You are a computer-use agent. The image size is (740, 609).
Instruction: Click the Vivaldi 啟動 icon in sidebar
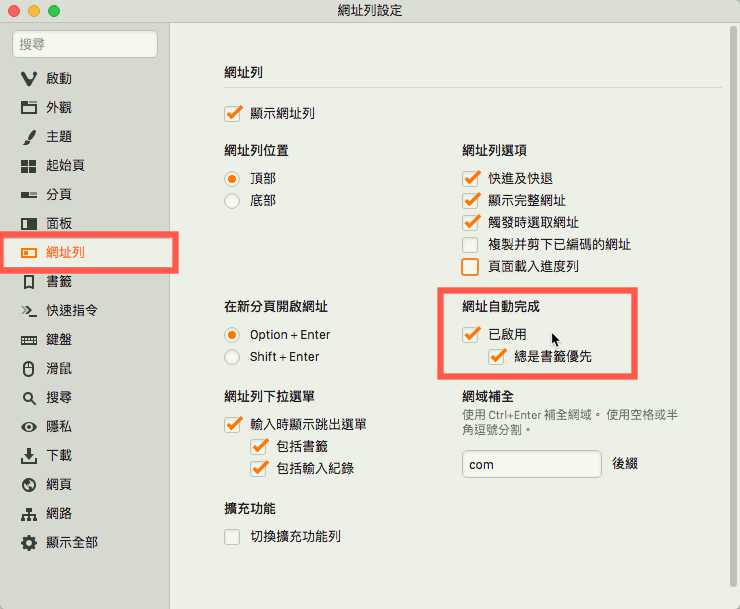(29, 78)
